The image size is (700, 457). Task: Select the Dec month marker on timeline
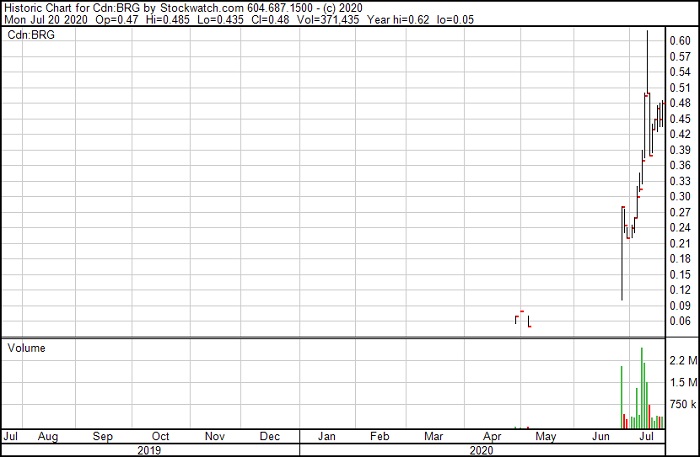[x=269, y=437]
